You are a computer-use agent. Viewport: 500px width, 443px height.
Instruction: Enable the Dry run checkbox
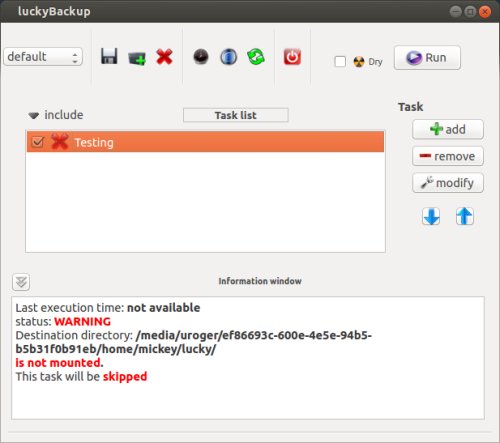click(340, 61)
